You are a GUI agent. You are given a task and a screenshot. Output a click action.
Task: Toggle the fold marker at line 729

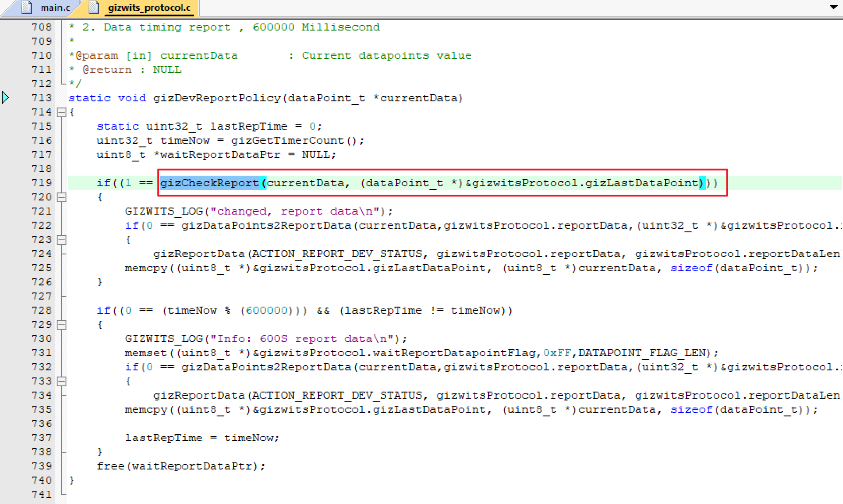[62, 325]
